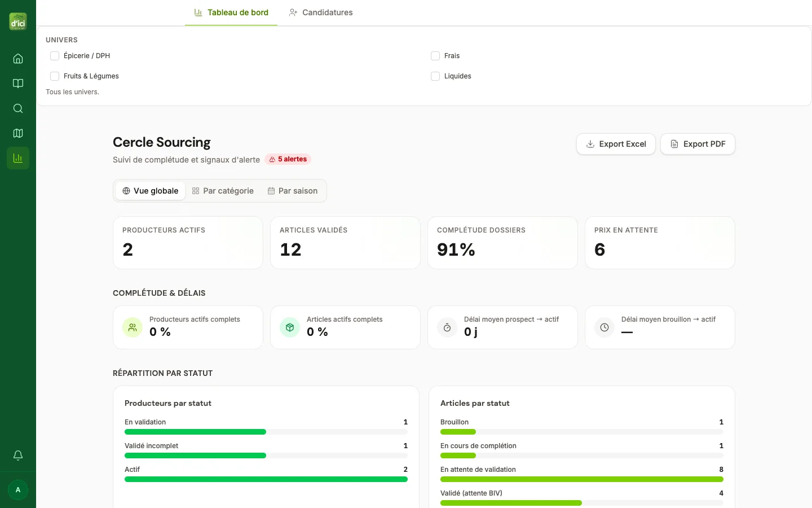
Task: Check the Frais checkbox
Action: coord(435,56)
